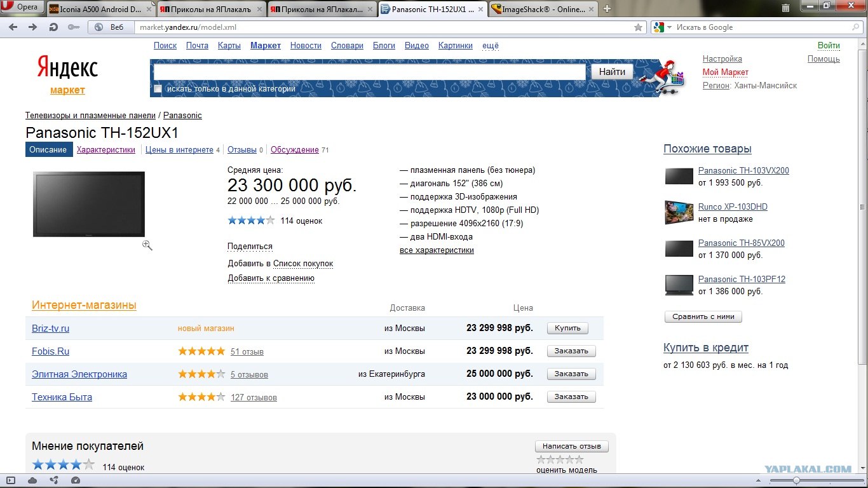Close the Panasonic TH-152UX1 tab
The width and height of the screenshot is (868, 488).
[x=480, y=9]
